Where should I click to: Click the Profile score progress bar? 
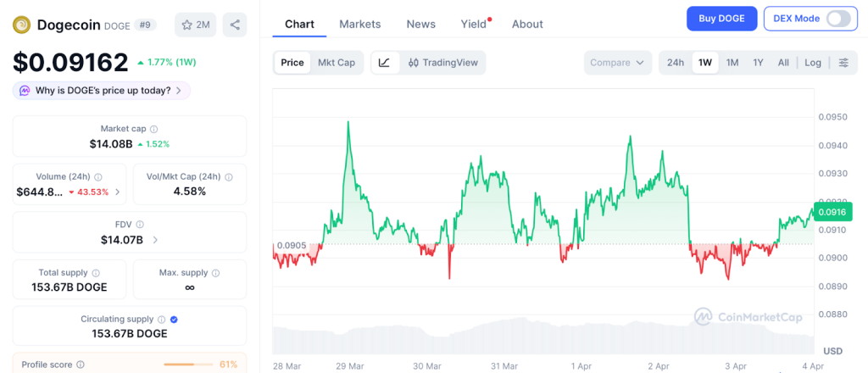(186, 365)
